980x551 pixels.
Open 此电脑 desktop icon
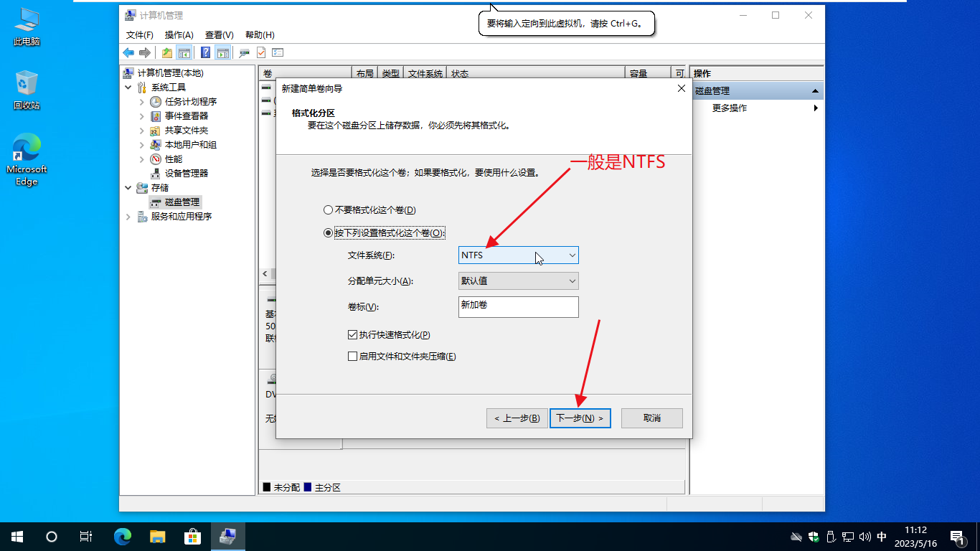tap(27, 27)
